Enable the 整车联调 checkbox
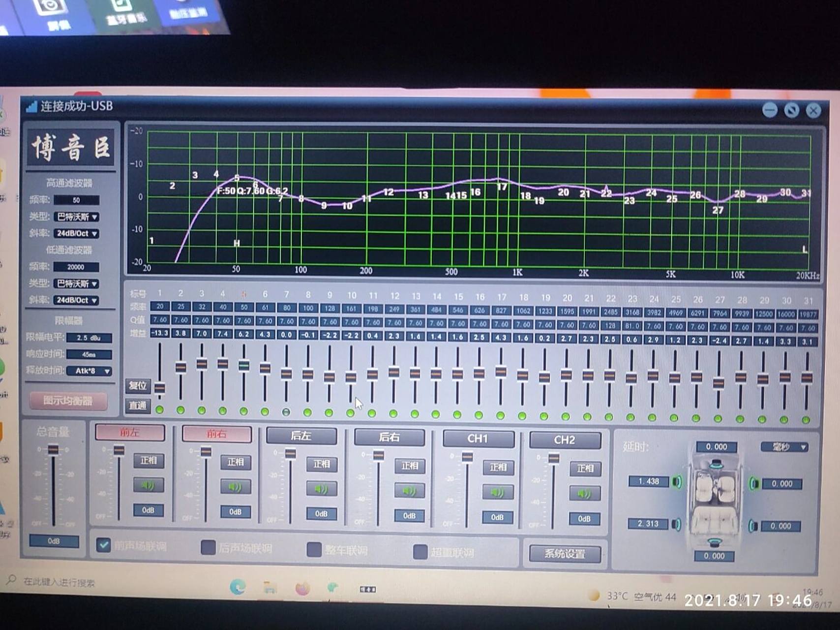 314,549
